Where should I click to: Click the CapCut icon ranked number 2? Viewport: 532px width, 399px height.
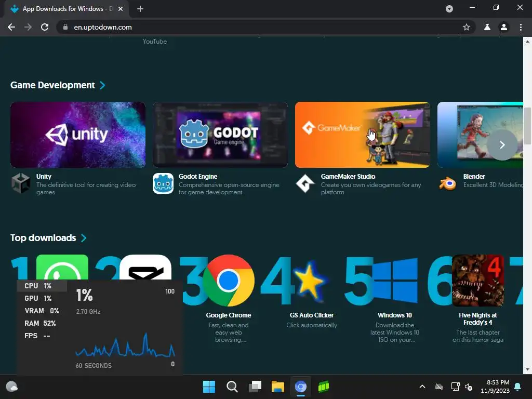145,267
